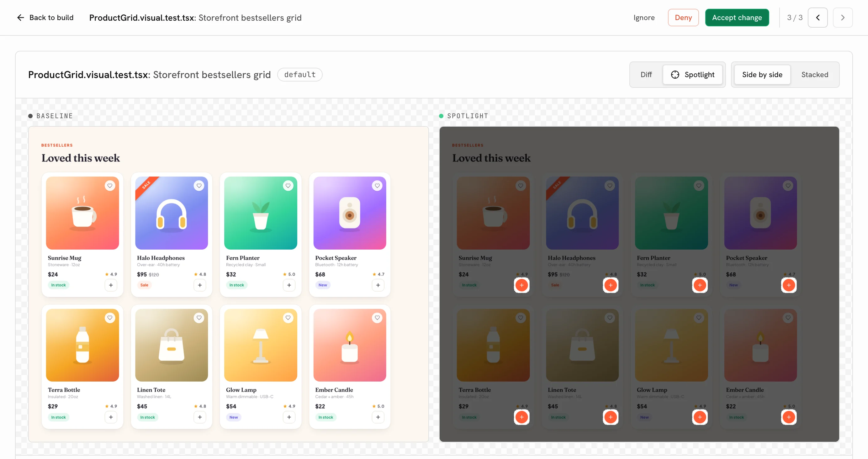
Task: Click the 'SPOTLIGHT' label
Action: tap(468, 116)
